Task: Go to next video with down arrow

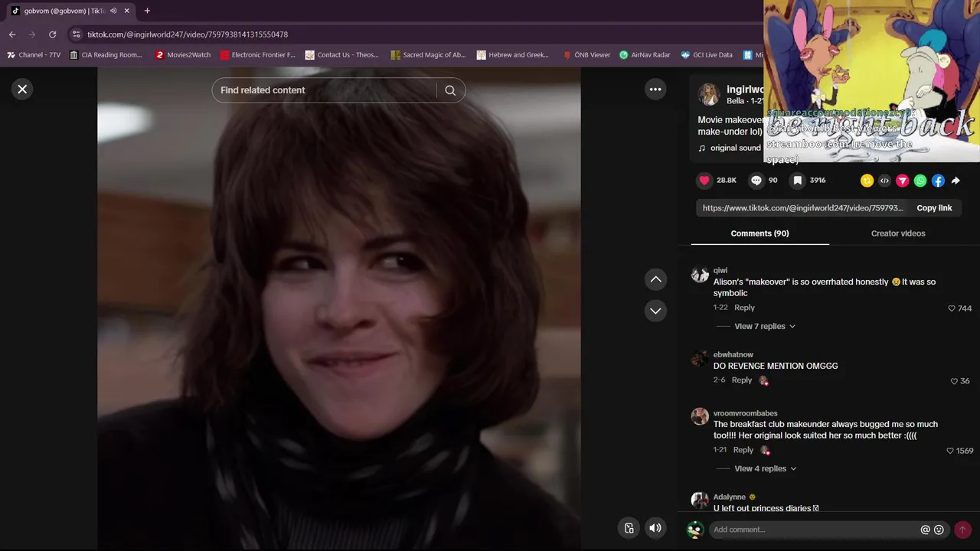Action: [x=655, y=311]
